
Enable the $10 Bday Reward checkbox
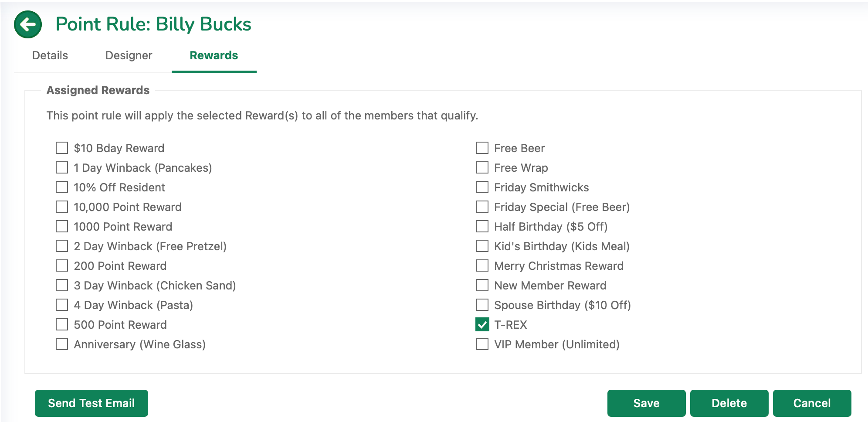click(x=62, y=148)
